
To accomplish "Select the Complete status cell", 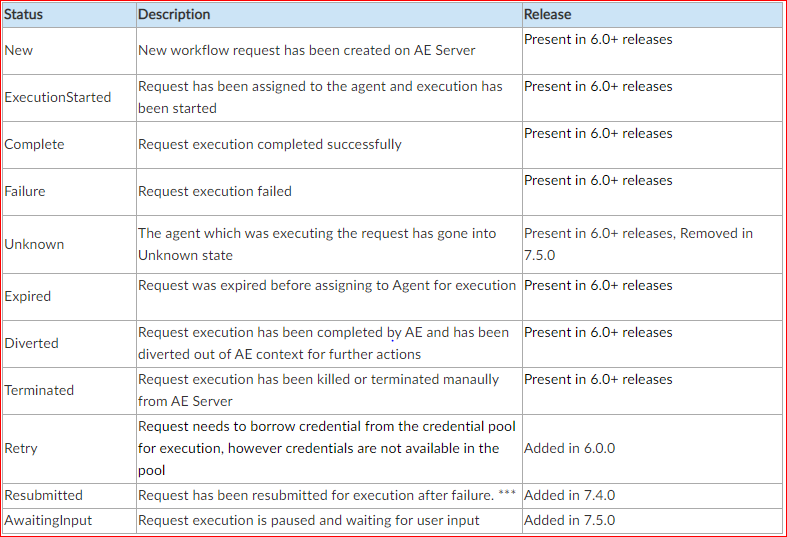I will coord(69,145).
